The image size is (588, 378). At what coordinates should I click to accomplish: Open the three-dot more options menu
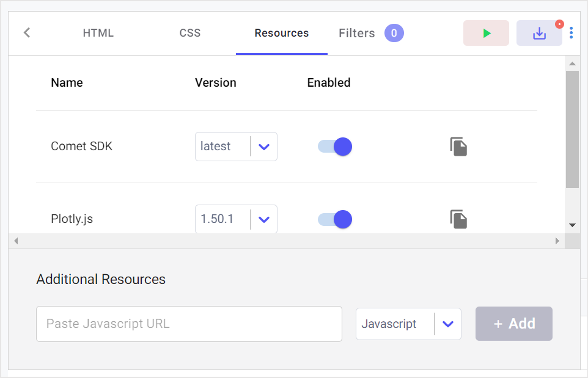(x=571, y=33)
